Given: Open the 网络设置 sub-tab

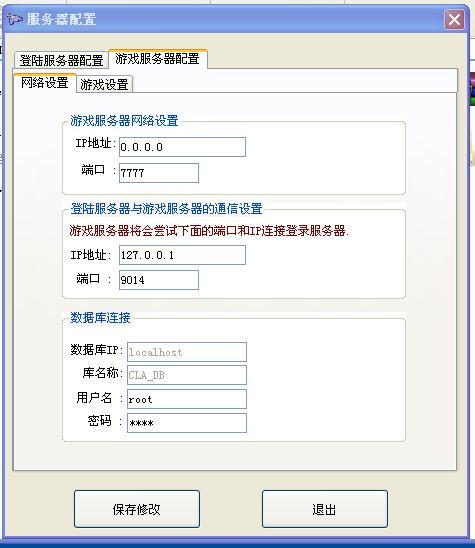Looking at the screenshot, I should click(44, 83).
